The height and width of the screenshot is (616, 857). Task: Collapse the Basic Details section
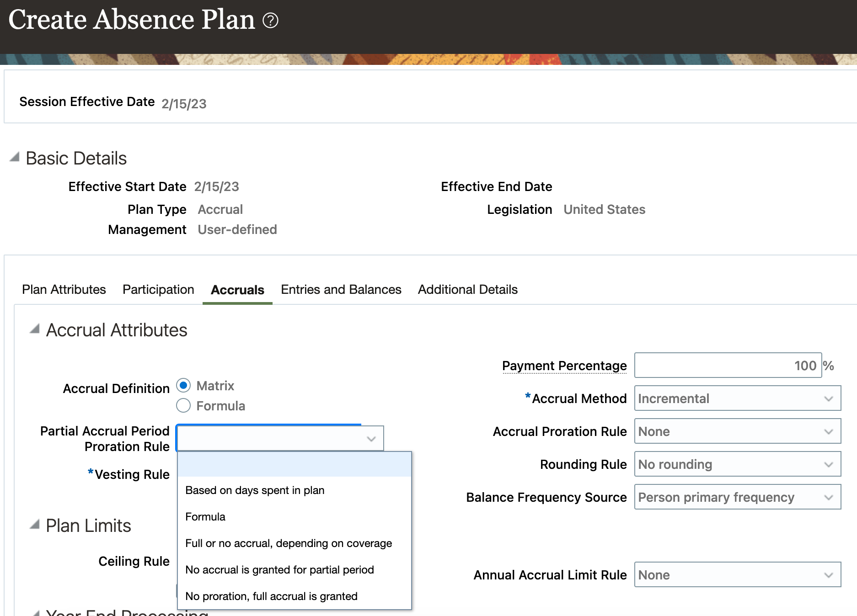pyautogui.click(x=15, y=158)
